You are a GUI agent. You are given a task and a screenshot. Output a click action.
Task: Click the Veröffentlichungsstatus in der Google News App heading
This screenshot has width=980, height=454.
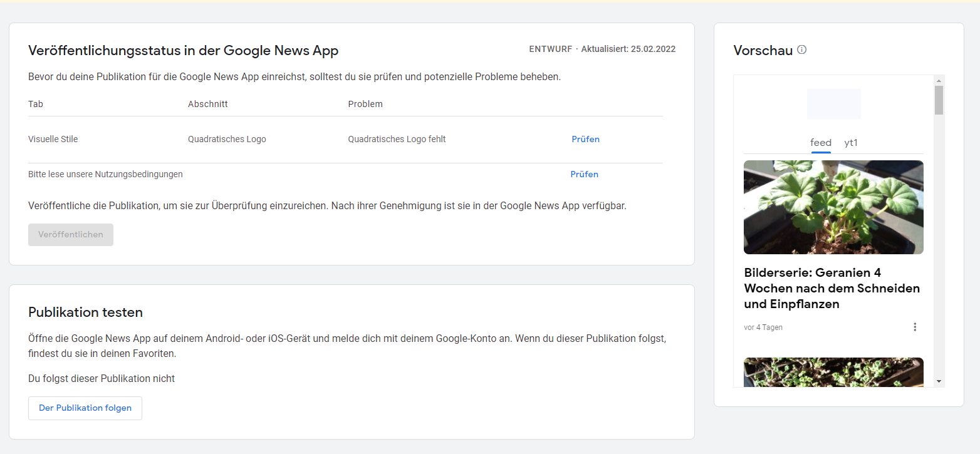pyautogui.click(x=184, y=51)
